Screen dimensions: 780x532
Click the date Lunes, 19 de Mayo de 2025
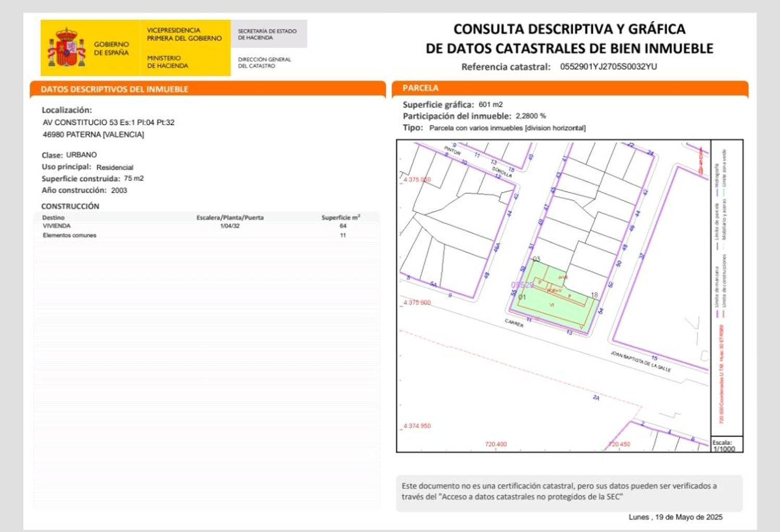point(675,517)
